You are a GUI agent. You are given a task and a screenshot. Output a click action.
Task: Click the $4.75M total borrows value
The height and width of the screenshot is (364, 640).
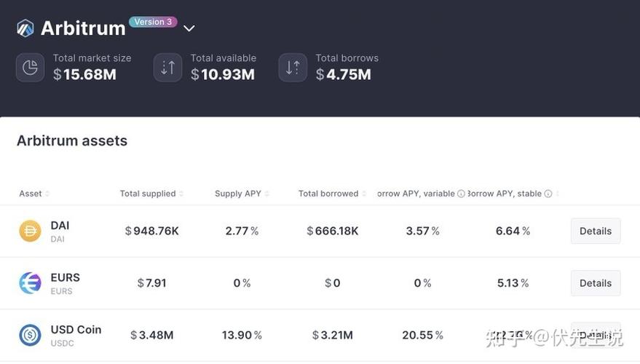(344, 74)
